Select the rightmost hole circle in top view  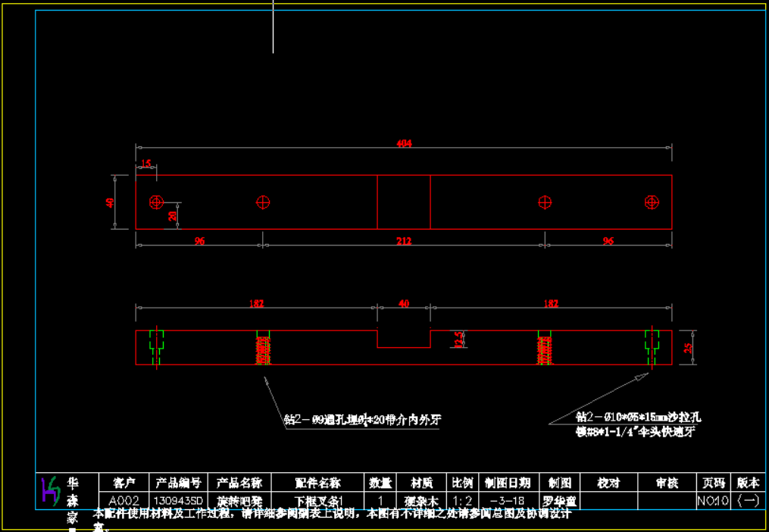[x=652, y=202]
